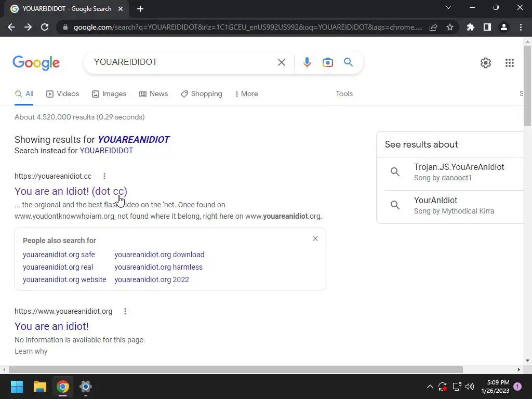Open the tab search chevron
Image resolution: width=532 pixels, height=399 pixels.
[448, 7]
